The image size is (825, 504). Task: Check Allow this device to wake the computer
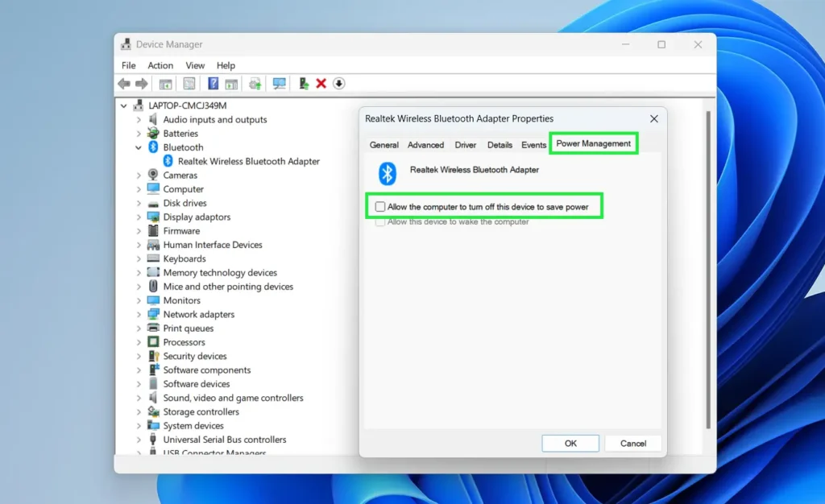pos(379,221)
